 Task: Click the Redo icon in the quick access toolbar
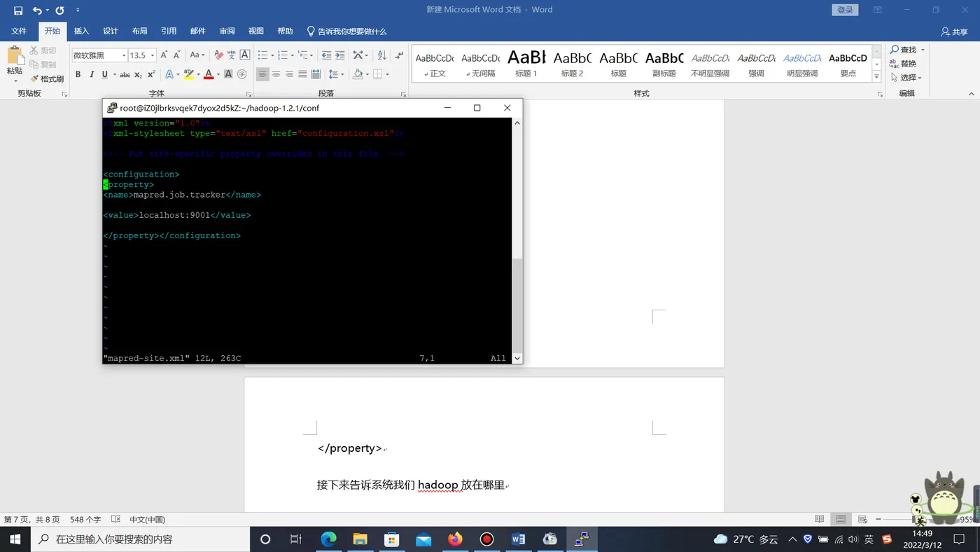coord(59,11)
